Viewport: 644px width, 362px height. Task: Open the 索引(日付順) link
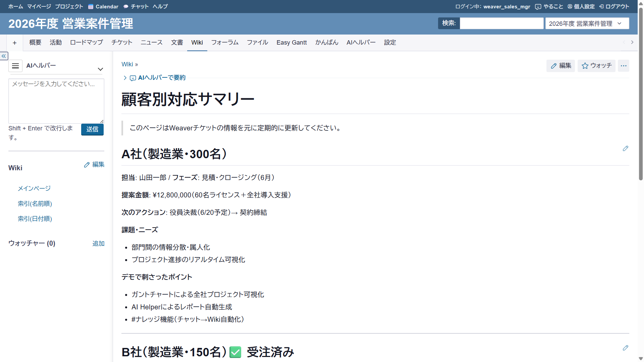click(35, 219)
